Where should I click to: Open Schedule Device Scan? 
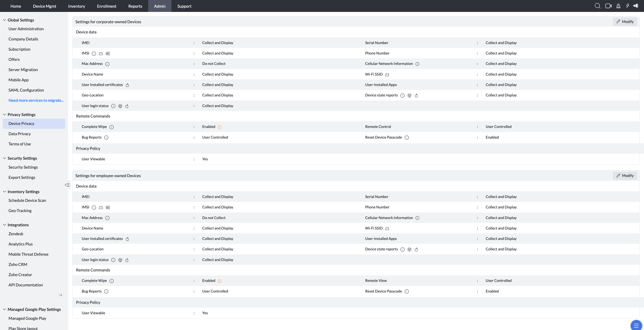(27, 200)
